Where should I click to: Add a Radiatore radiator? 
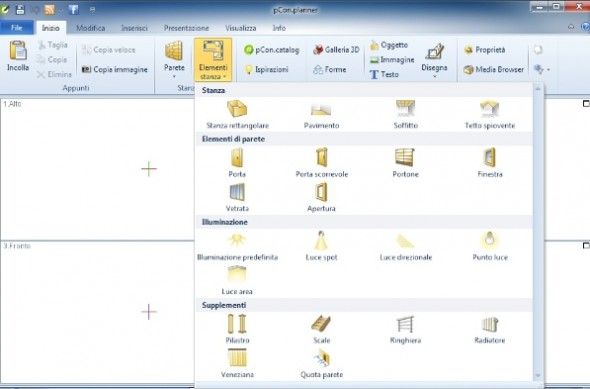(490, 329)
